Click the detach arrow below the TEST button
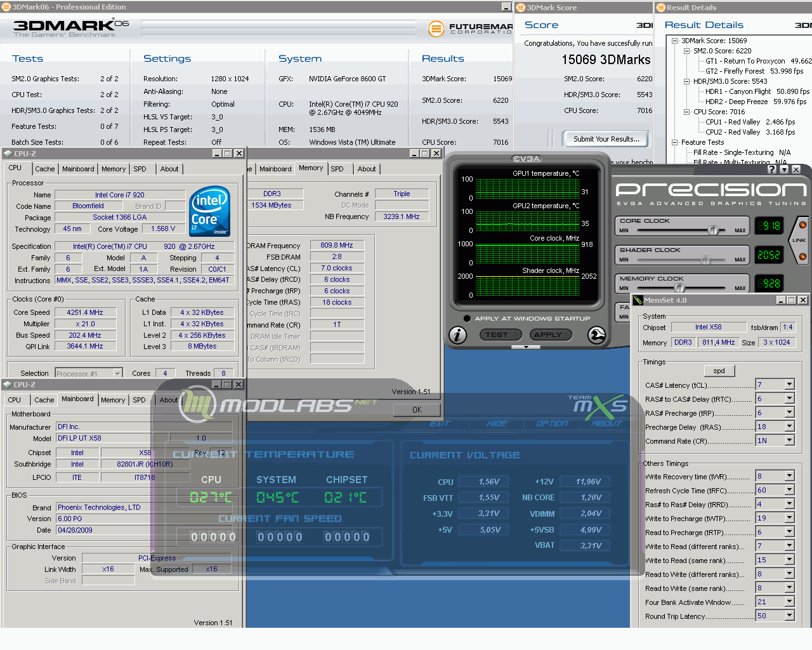The image size is (812, 650). [526, 347]
